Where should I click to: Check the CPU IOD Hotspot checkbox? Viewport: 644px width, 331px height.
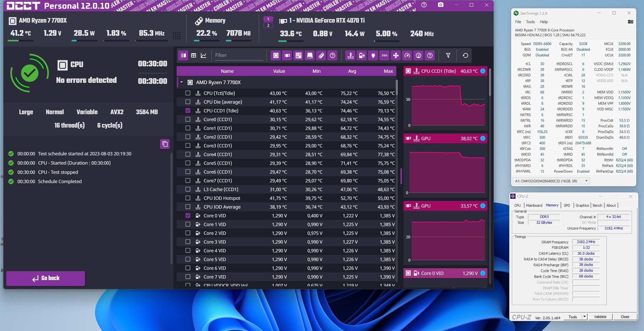(188, 198)
